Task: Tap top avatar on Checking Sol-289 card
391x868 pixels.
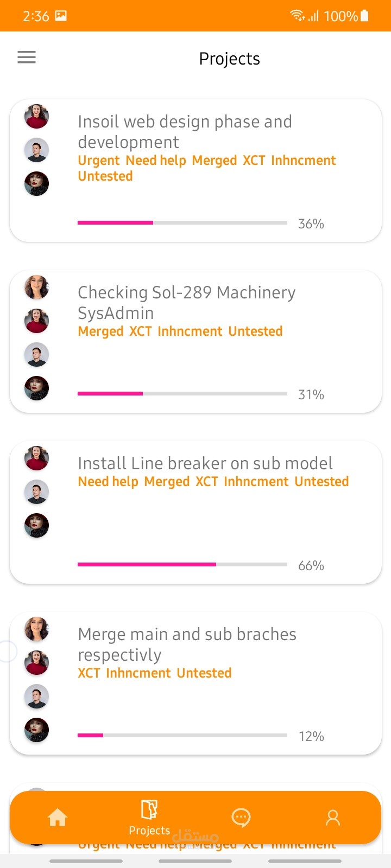Action: pyautogui.click(x=36, y=288)
